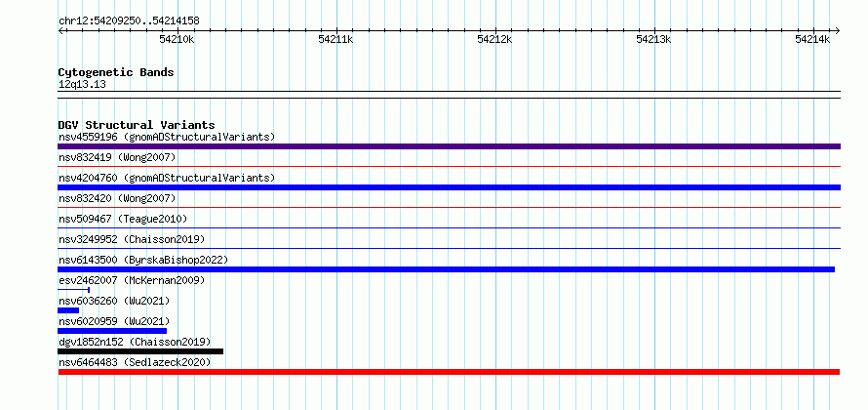Click the right arrowhead of the ruler
Viewport: 868px width, 410px height.
(838, 30)
